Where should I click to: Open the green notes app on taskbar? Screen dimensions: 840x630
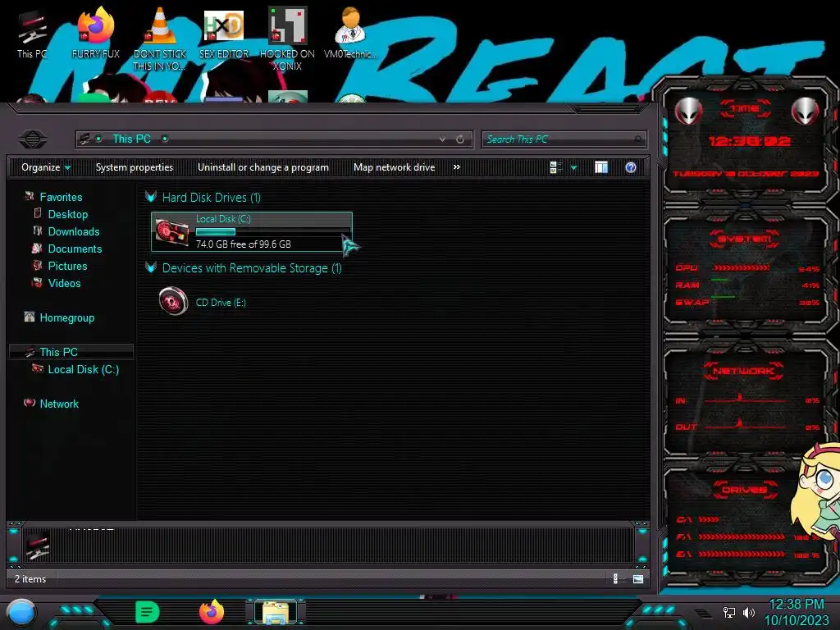[148, 612]
